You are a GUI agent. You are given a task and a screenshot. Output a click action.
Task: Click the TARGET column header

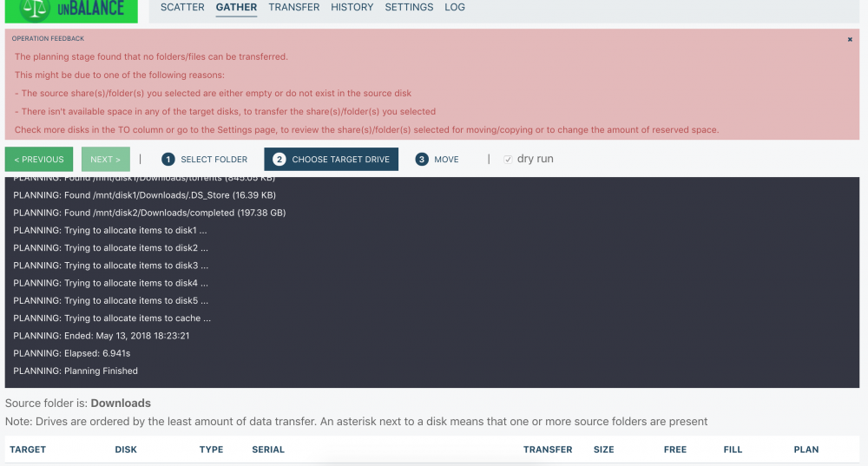(28, 450)
